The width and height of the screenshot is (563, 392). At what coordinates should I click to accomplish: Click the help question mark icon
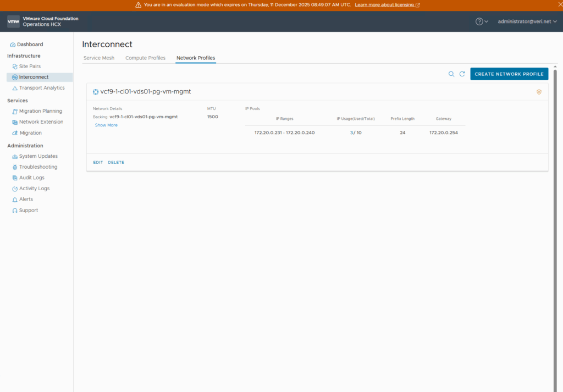[479, 21]
